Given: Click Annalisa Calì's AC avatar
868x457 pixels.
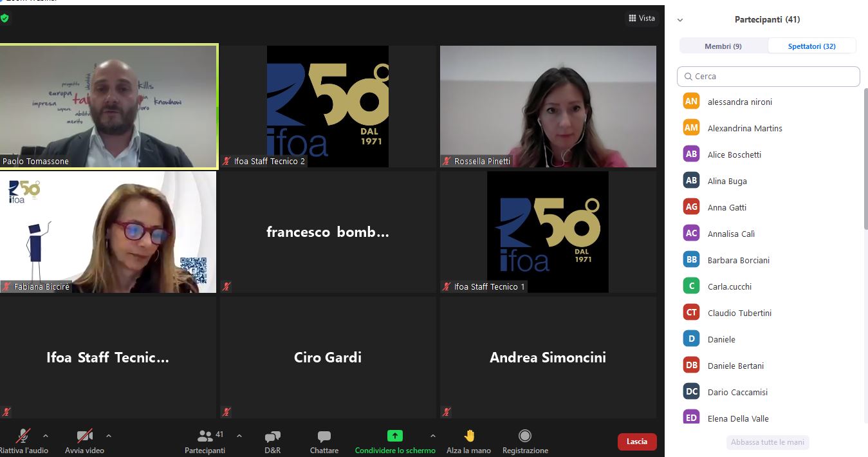Looking at the screenshot, I should 691,234.
